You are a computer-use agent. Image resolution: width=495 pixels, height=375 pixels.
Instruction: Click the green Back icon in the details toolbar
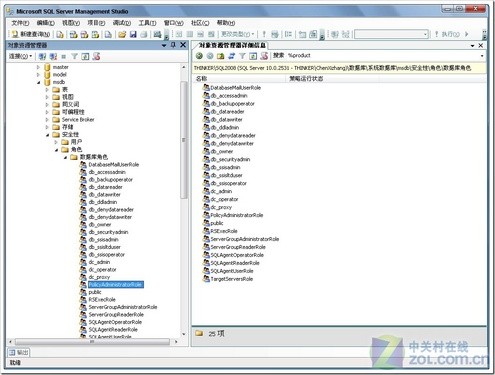click(x=199, y=56)
